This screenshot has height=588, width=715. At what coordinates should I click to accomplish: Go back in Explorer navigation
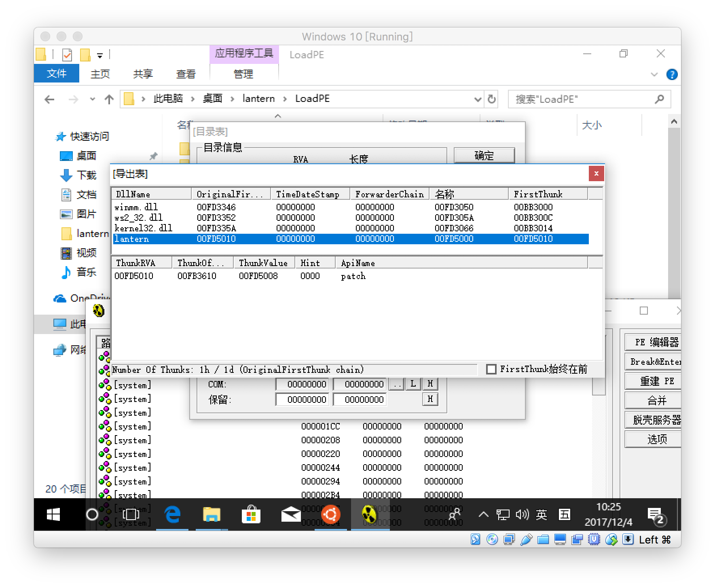click(49, 99)
